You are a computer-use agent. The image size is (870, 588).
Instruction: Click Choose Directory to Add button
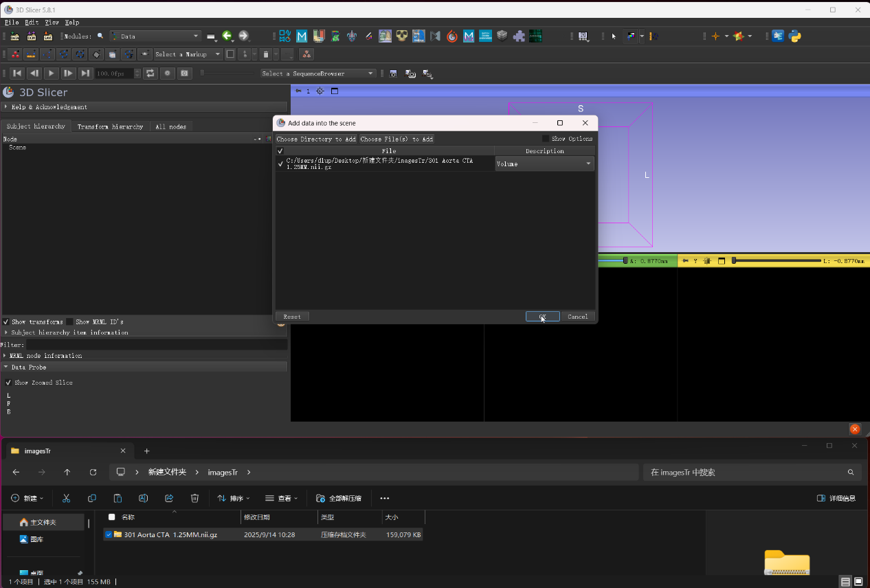(x=316, y=139)
